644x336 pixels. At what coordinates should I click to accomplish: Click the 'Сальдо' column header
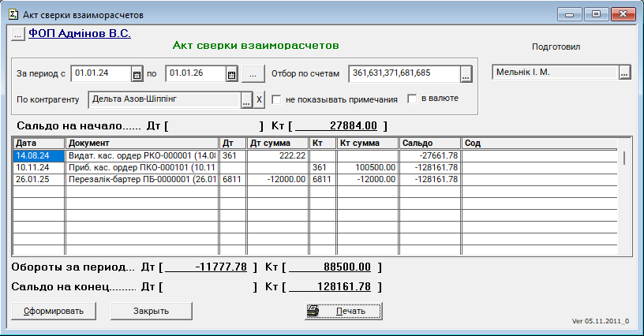point(430,144)
